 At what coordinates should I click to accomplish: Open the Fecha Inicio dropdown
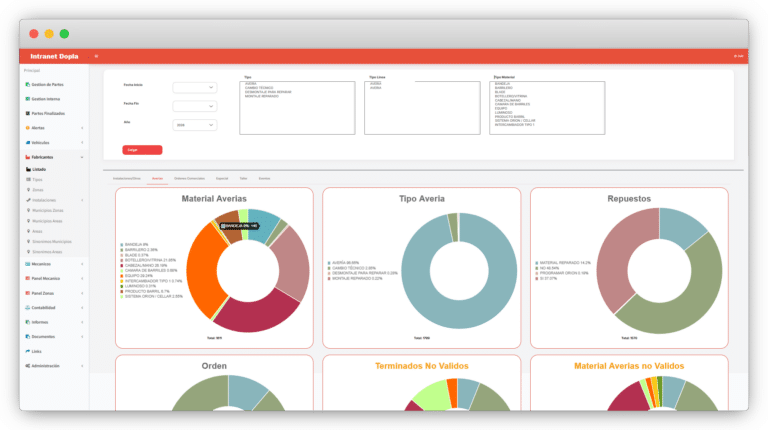coord(194,88)
